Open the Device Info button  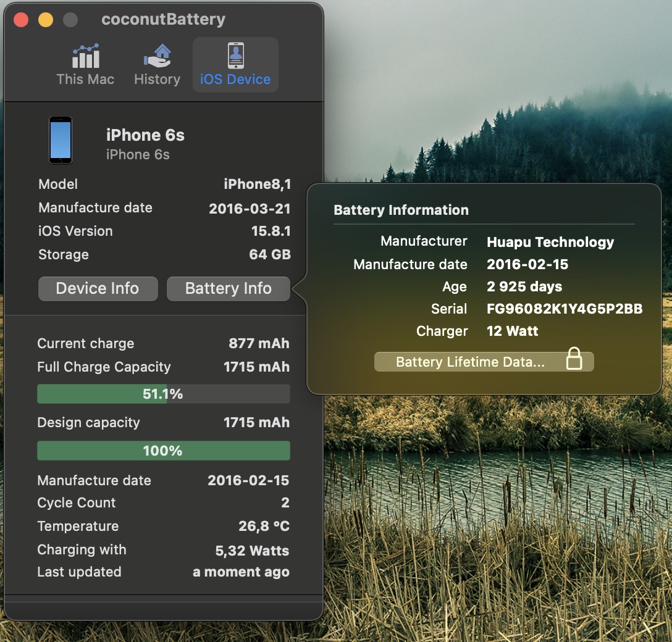pos(98,288)
